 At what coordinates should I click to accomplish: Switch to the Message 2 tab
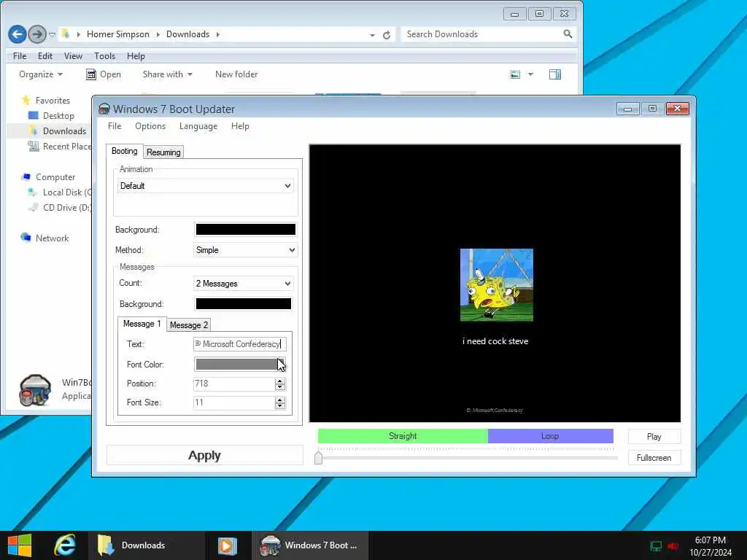point(189,325)
